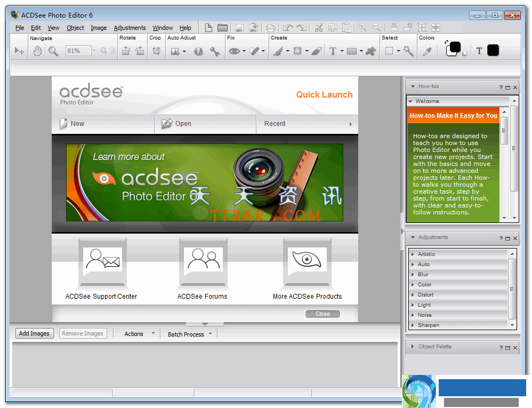Select the Zoom magnifier tool in Navigate
532x408 pixels.
(53, 51)
